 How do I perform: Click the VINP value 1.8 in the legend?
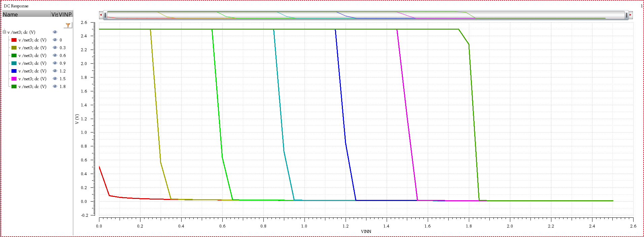63,86
